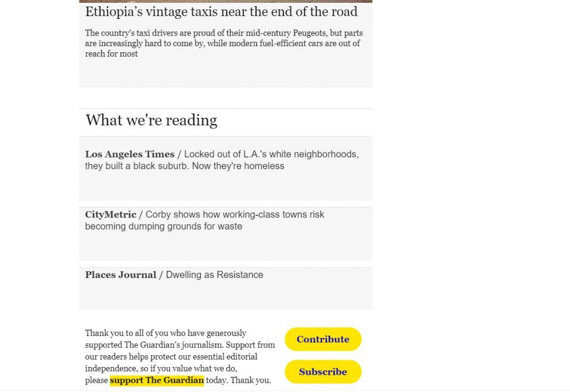Open the 'Dwelling as Resistance' article
570x392 pixels.
coord(214,275)
